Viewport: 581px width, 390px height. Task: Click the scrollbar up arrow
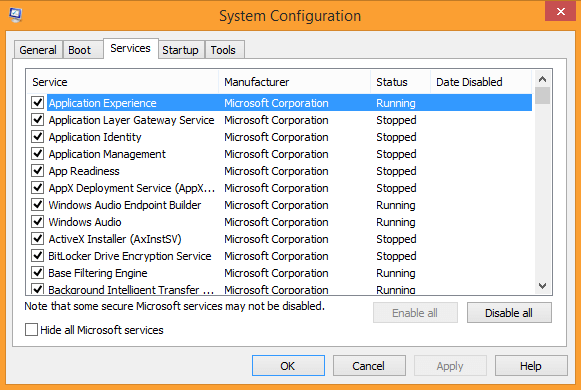coord(542,79)
